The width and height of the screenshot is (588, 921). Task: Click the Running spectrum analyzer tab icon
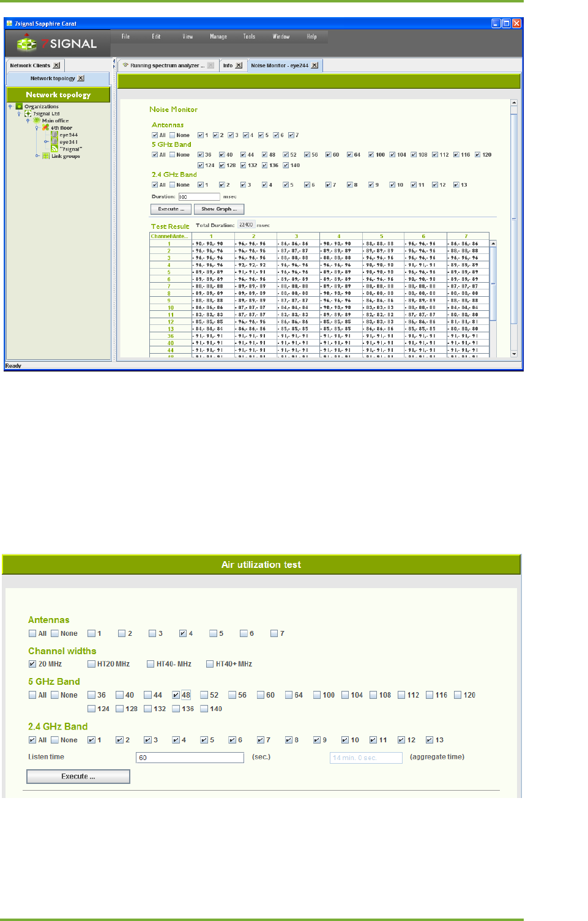tap(125, 65)
